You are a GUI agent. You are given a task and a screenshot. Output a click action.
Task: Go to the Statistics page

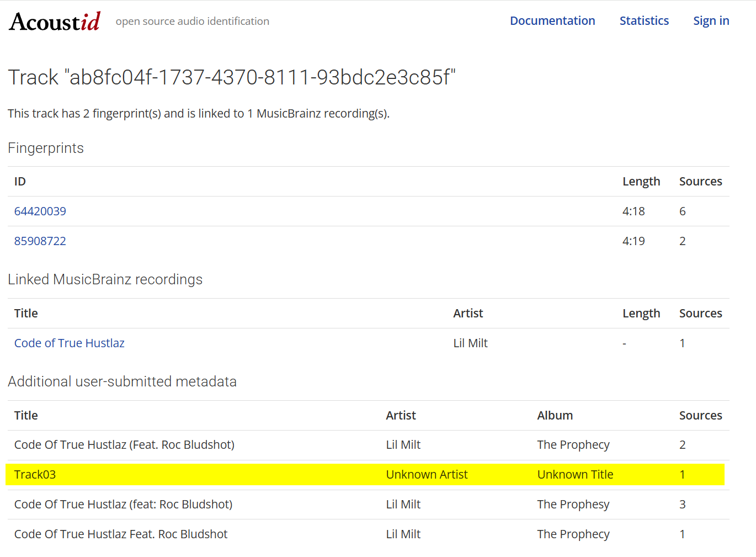(643, 21)
